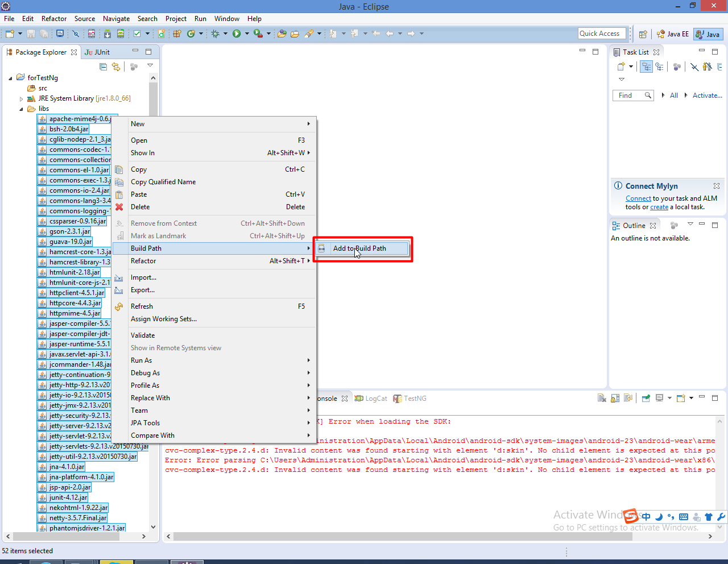728x564 pixels.
Task: Click the Find field in Task List
Action: point(633,96)
